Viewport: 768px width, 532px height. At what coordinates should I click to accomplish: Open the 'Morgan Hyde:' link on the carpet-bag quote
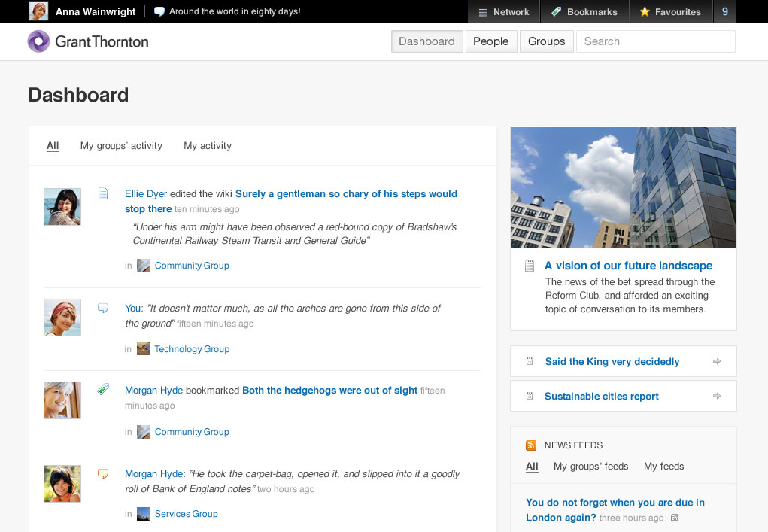coord(155,474)
